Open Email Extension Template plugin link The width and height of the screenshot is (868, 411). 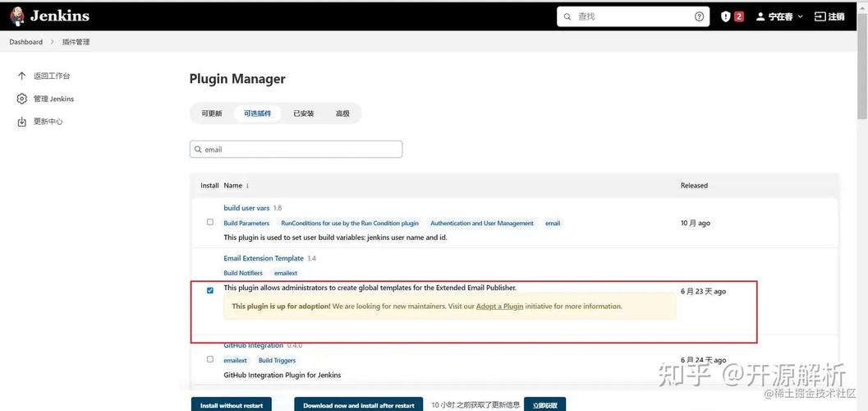pos(264,258)
